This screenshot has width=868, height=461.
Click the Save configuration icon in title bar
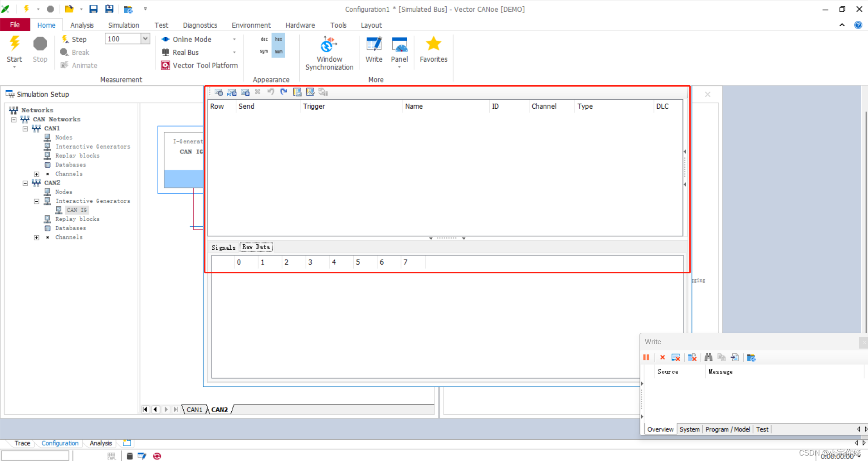(x=93, y=9)
